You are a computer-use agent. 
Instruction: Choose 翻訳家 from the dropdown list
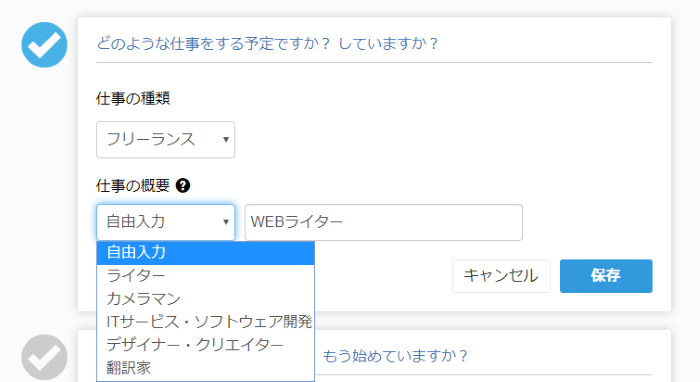coord(205,368)
